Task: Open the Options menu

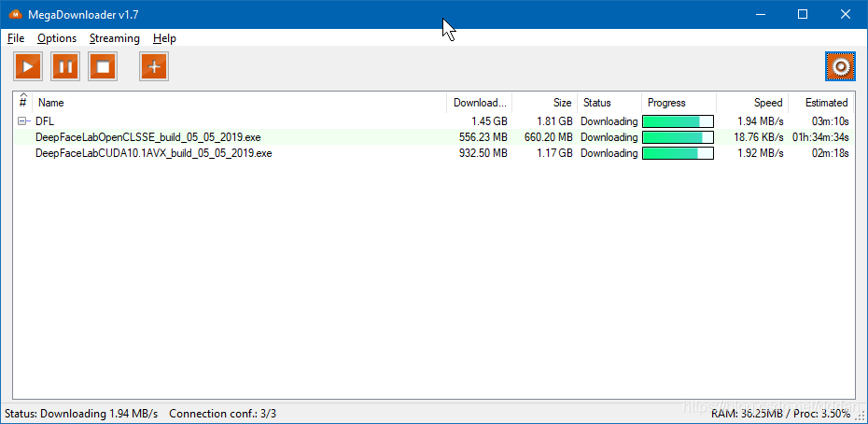Action: (x=57, y=38)
